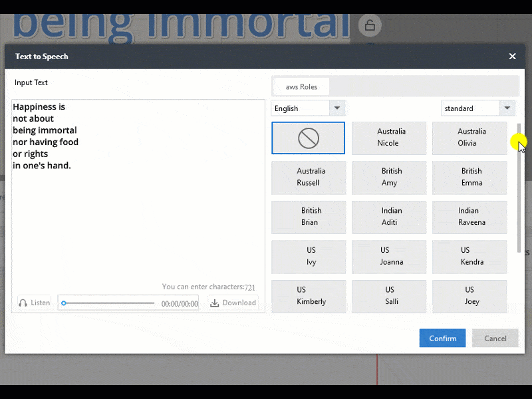Open the standard engine combo box
Viewport: 532px width, 399px height.
[x=477, y=108]
